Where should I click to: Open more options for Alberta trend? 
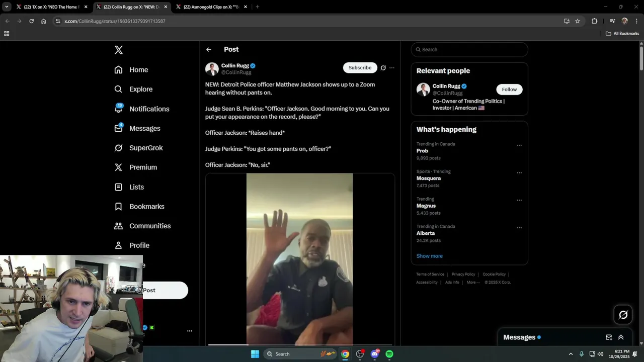click(x=519, y=227)
